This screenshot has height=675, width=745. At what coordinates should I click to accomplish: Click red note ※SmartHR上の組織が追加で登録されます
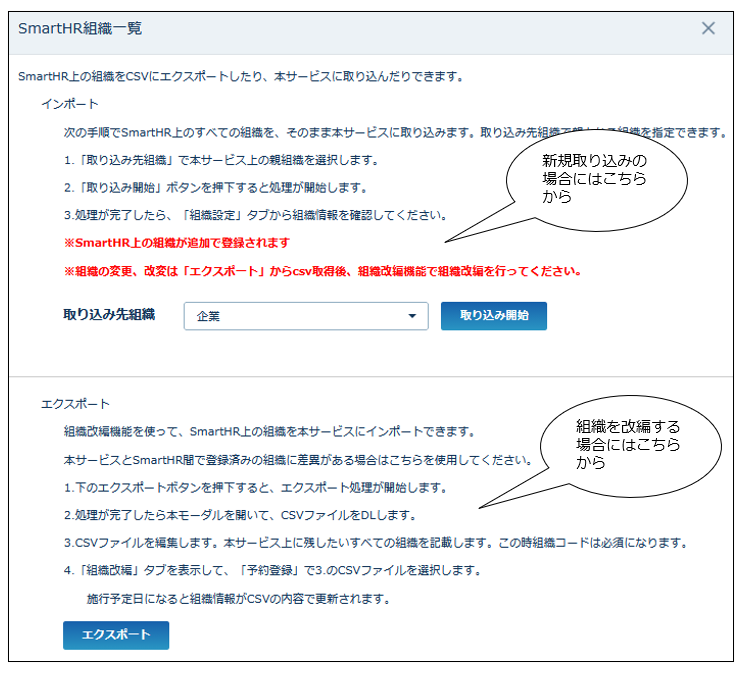pos(177,243)
